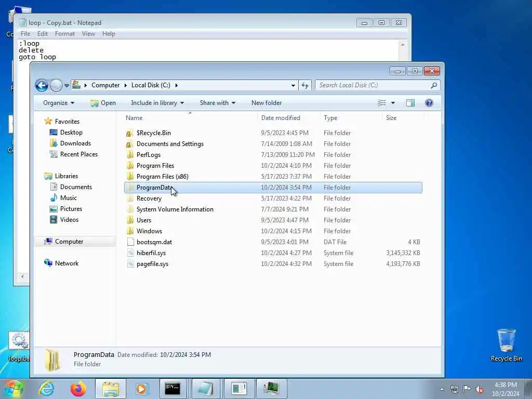Sort by Size column header
Screen dimensions: 532x399
click(x=391, y=118)
